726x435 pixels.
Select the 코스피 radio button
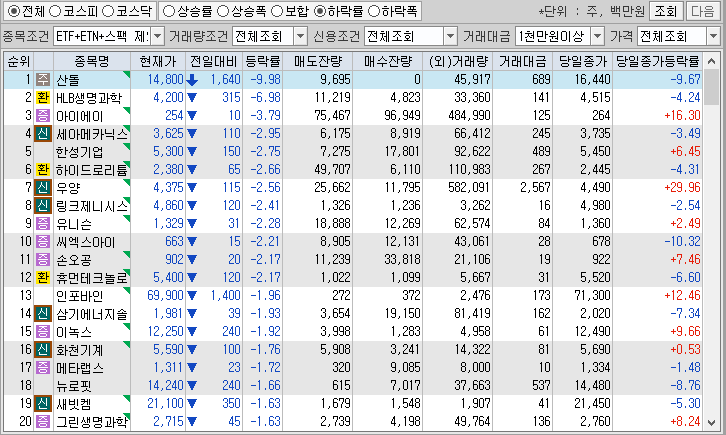55,11
